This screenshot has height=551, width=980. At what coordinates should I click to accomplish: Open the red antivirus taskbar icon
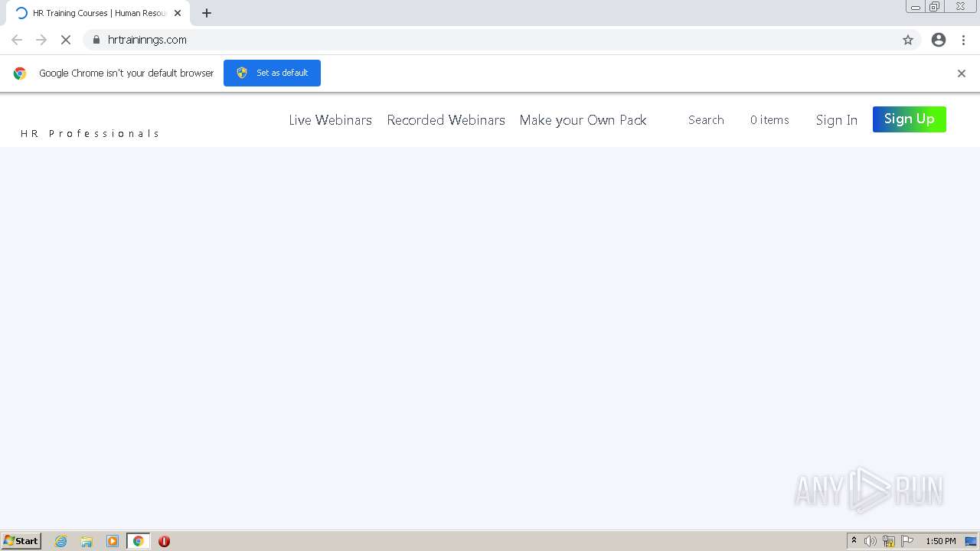[x=164, y=541]
